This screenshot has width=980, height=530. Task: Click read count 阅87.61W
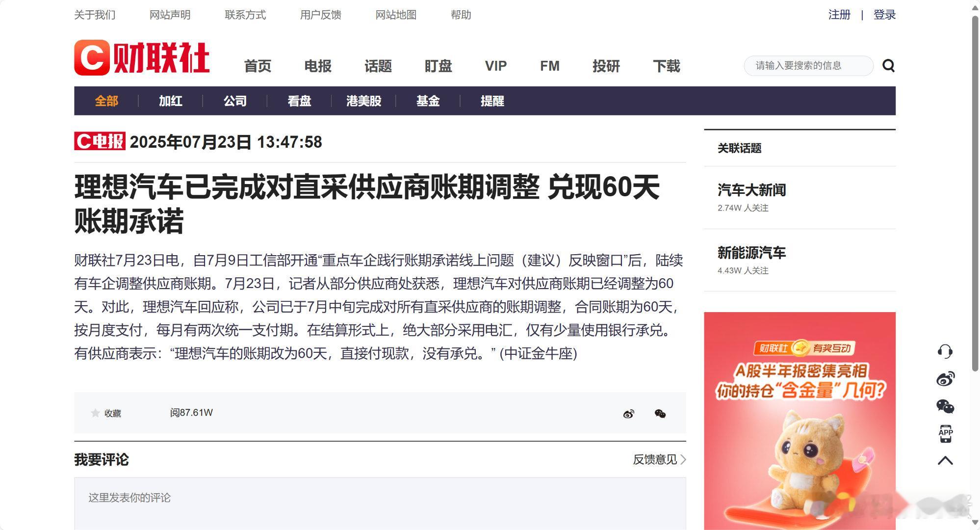[x=191, y=413]
